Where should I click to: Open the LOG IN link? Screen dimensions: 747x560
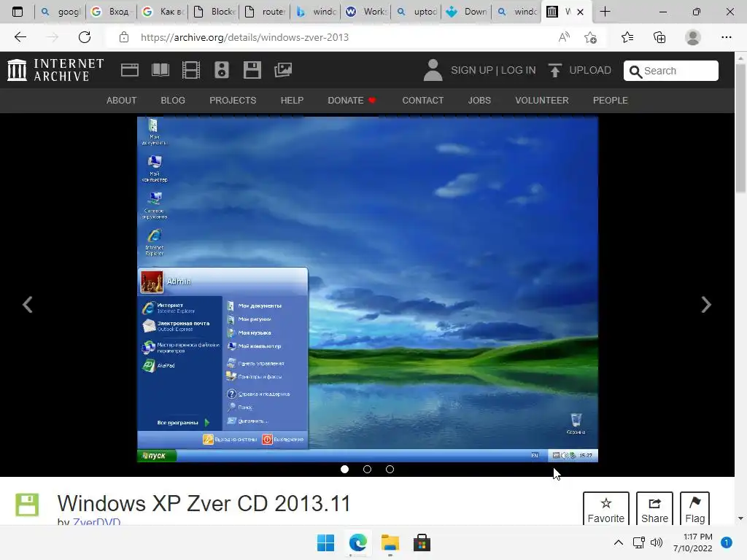pyautogui.click(x=519, y=70)
